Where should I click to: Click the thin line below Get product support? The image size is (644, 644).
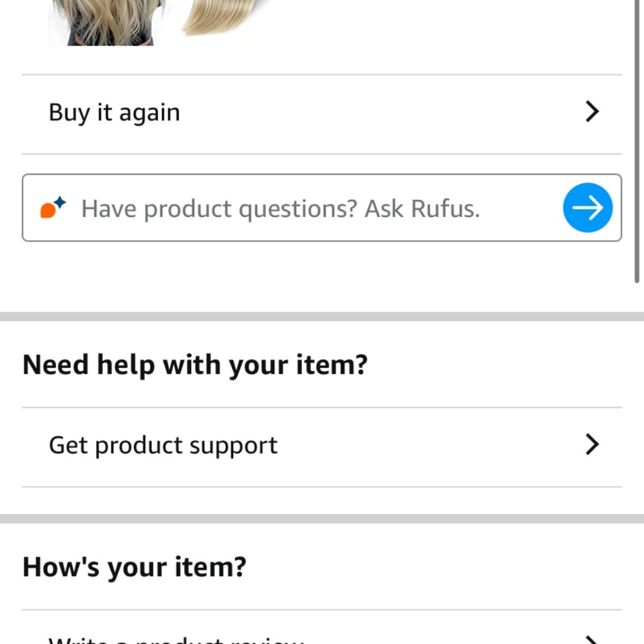pos(322,487)
